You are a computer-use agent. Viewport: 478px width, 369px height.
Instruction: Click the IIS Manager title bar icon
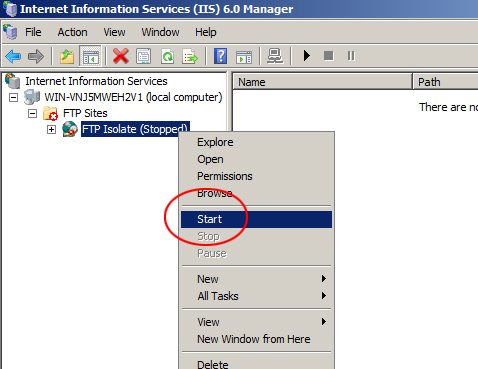[x=10, y=9]
